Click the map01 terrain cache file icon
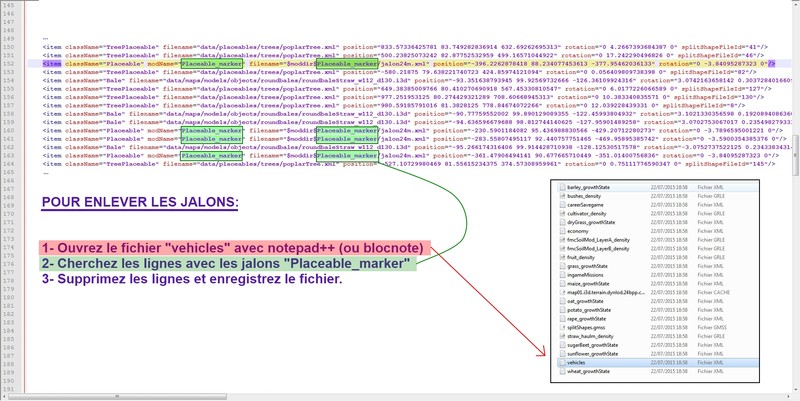800x401 pixels. 561,292
